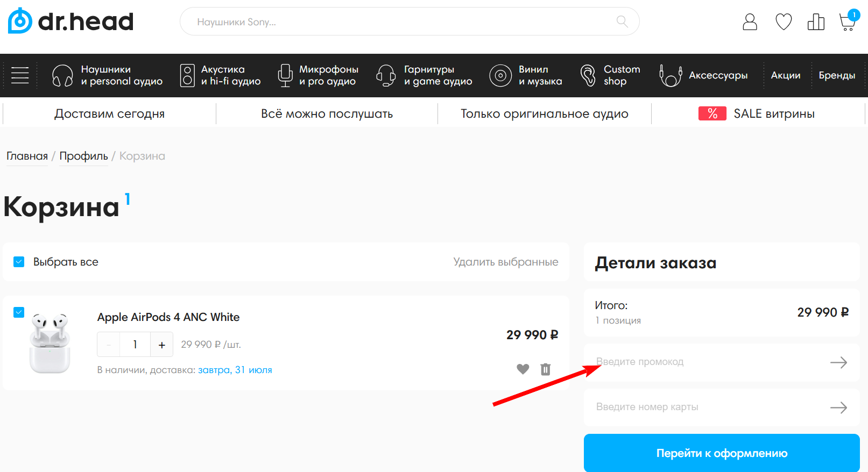Screen dimensions: 868x472
Task: Open the hamburger catalog menu
Action: coord(20,75)
